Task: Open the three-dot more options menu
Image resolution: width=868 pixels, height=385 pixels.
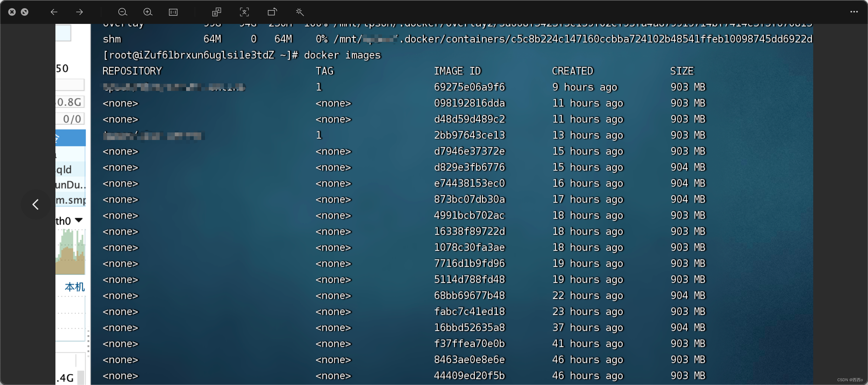Action: pyautogui.click(x=854, y=12)
